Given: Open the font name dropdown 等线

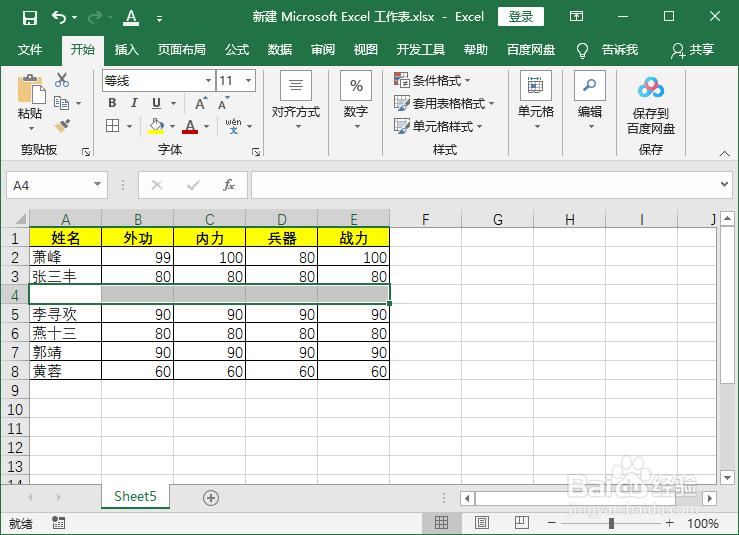Looking at the screenshot, I should tap(208, 81).
